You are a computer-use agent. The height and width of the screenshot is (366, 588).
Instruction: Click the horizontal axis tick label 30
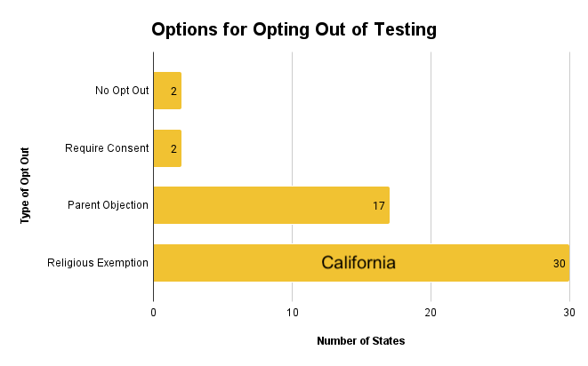(x=569, y=313)
